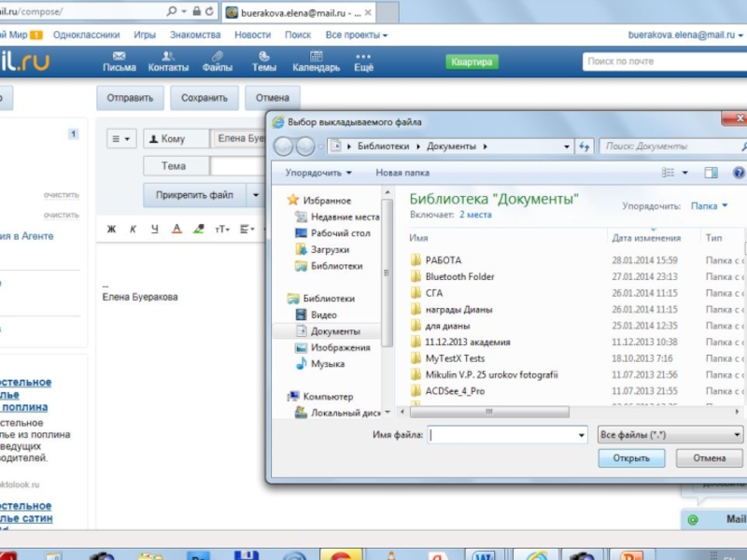
Task: Open the file type Все файлы dropdown
Action: (669, 435)
